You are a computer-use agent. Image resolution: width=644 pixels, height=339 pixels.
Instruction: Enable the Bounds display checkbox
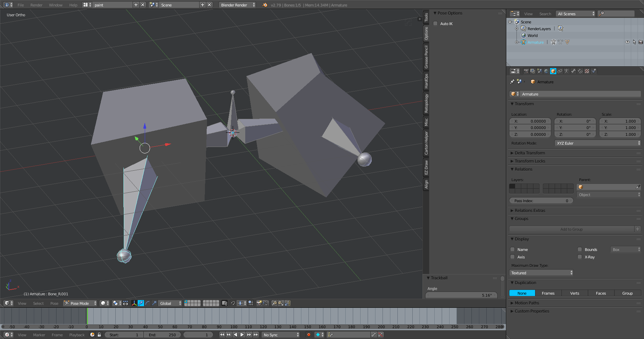coord(580,250)
